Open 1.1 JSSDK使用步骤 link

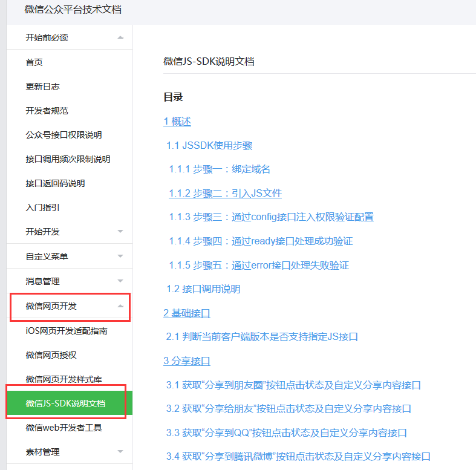coord(209,145)
